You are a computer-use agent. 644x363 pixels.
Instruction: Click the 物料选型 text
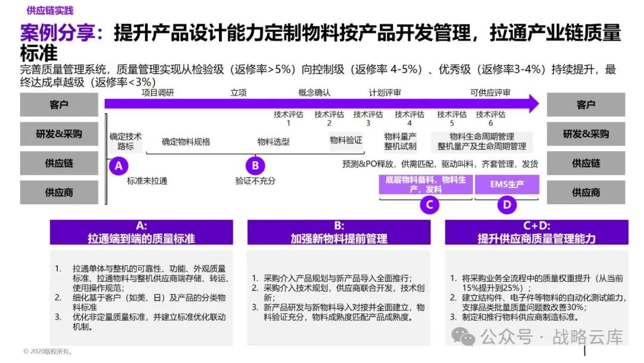[274, 142]
